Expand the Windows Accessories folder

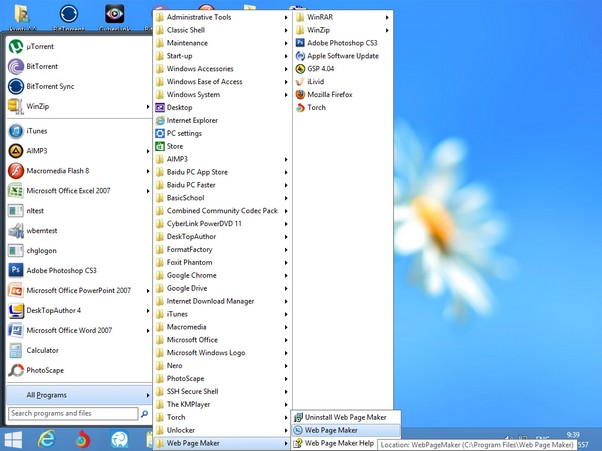click(x=222, y=69)
